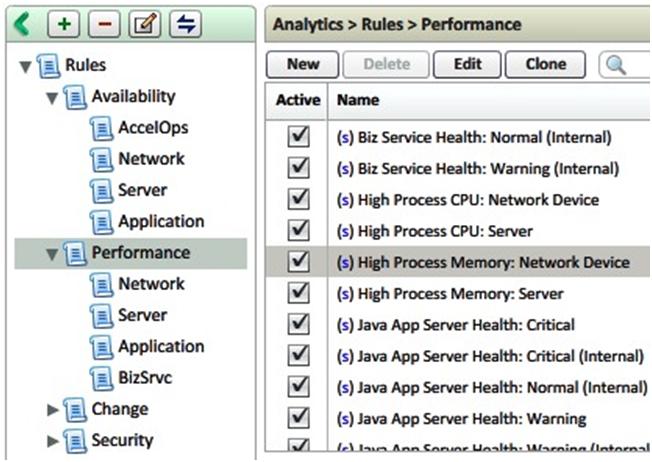Select Network under Performance in tree

click(151, 284)
